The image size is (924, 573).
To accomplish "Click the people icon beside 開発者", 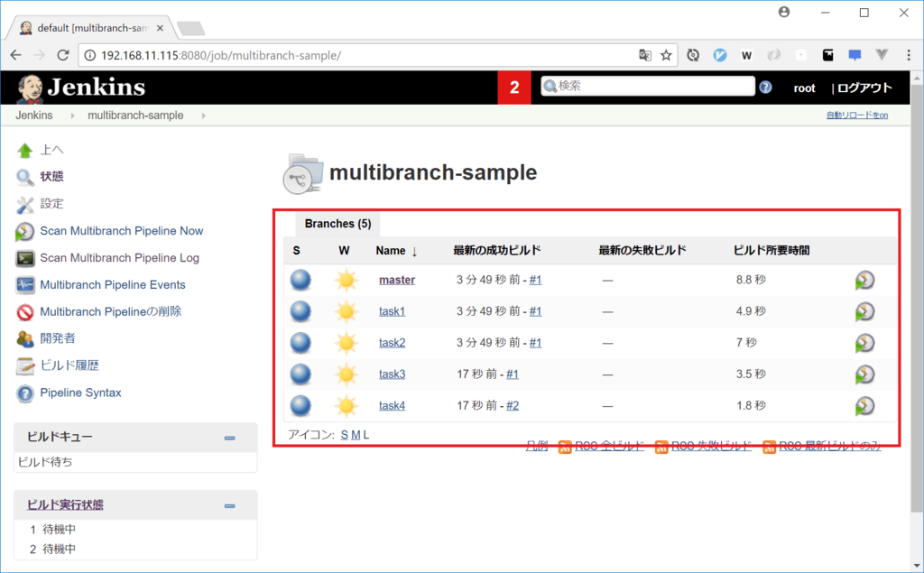I will coord(24,339).
